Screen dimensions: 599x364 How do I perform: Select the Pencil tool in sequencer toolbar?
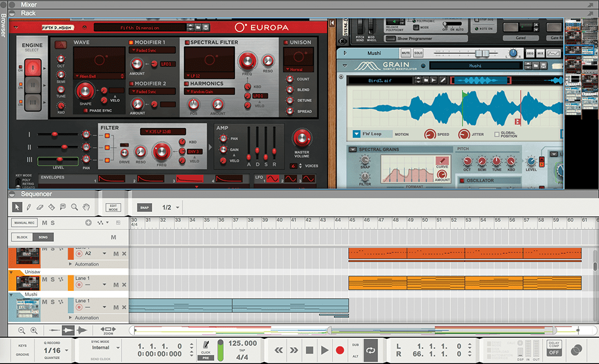(x=28, y=207)
